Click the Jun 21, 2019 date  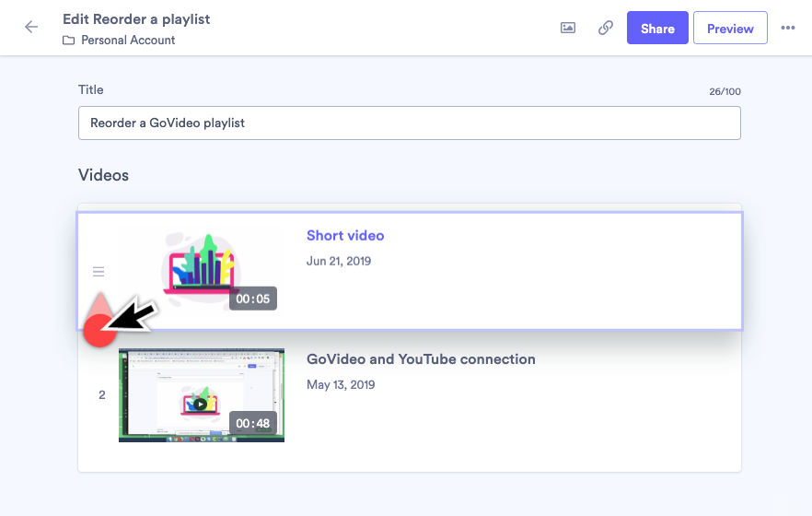pos(339,261)
